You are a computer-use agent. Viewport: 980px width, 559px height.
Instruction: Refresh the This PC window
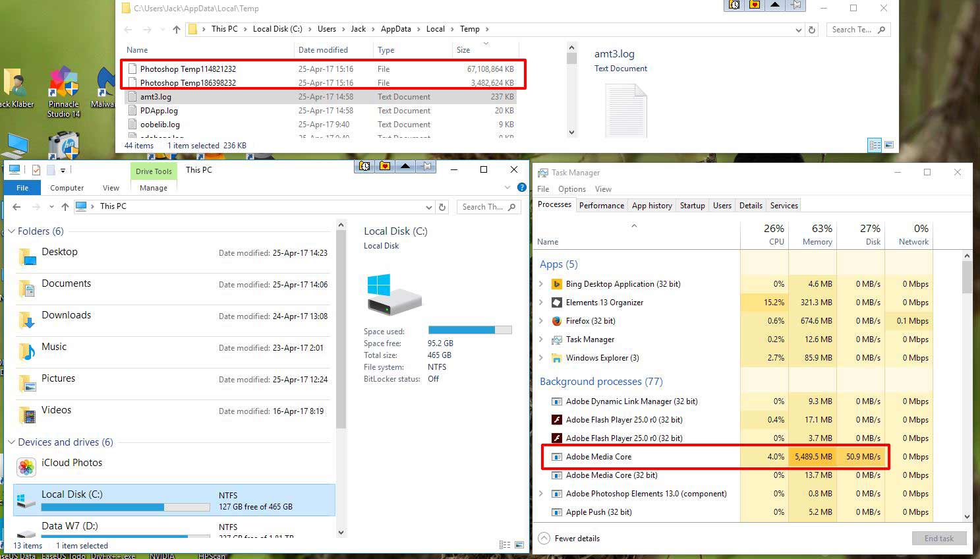(x=442, y=207)
